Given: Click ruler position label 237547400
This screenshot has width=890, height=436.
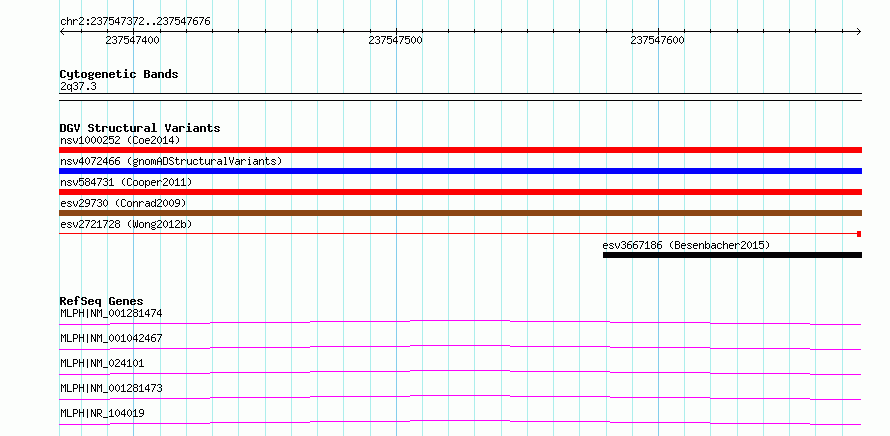Looking at the screenshot, I should [x=132, y=40].
